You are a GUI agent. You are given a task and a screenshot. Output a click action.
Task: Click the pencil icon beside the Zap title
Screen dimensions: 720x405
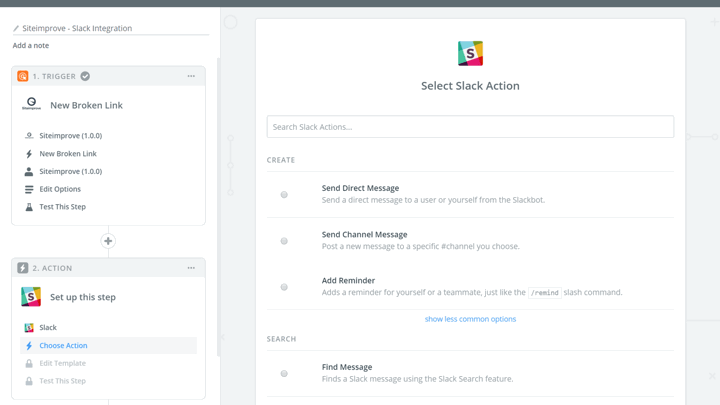point(16,29)
